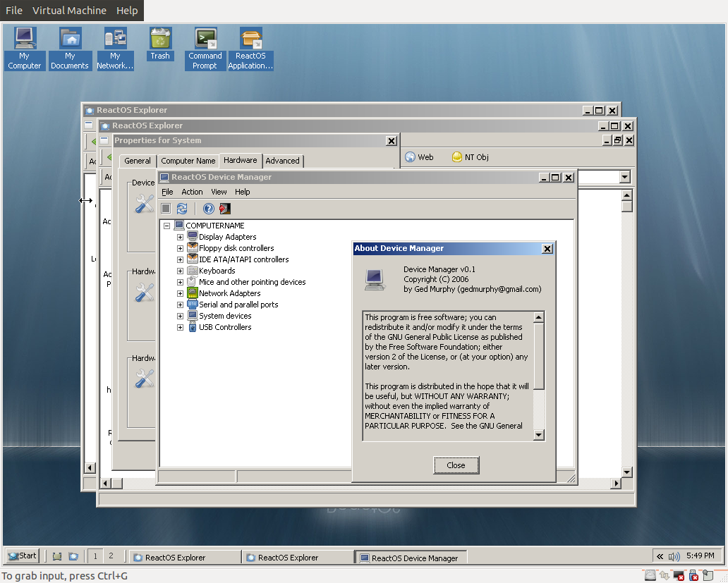
Task: Open the Action menu in Device Manager
Action: tap(192, 191)
